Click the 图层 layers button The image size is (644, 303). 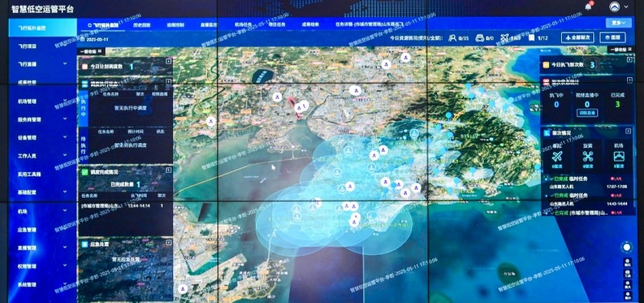point(613,38)
